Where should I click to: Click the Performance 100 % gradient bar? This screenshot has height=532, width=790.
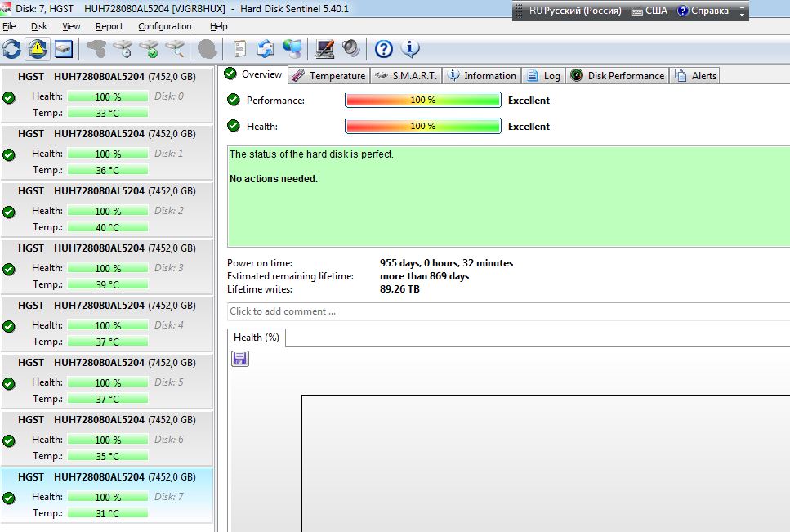pos(422,100)
